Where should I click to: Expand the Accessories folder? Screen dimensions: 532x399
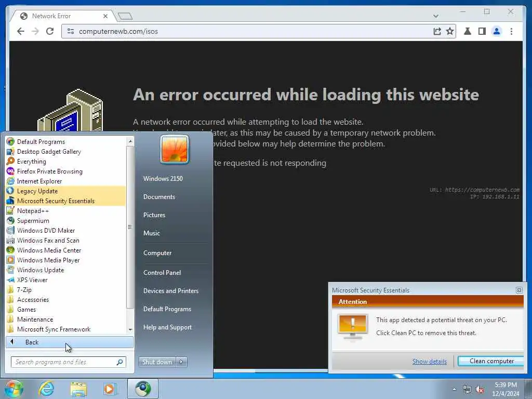tap(65, 299)
